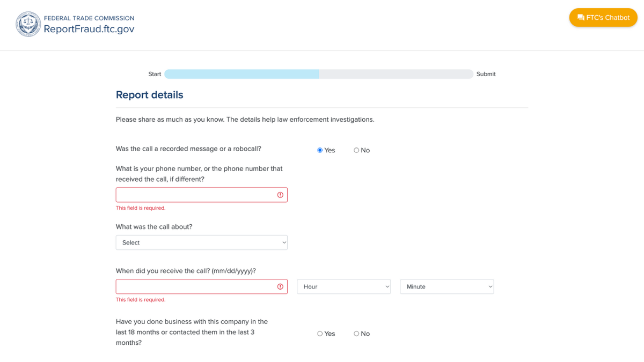644x362 pixels.
Task: Open the 'What was the call about' dropdown
Action: [x=202, y=242]
